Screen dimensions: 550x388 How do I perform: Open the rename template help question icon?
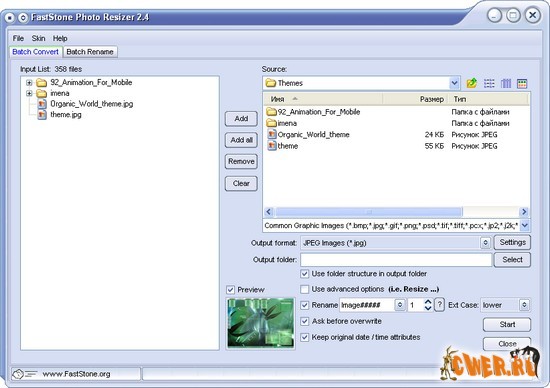pyautogui.click(x=439, y=305)
